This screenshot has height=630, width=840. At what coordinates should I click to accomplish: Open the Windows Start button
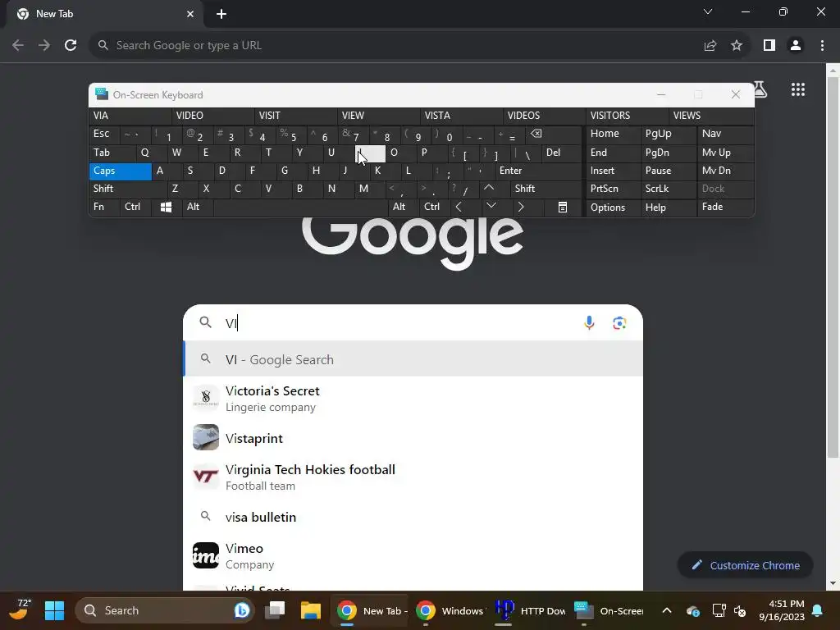coord(54,610)
